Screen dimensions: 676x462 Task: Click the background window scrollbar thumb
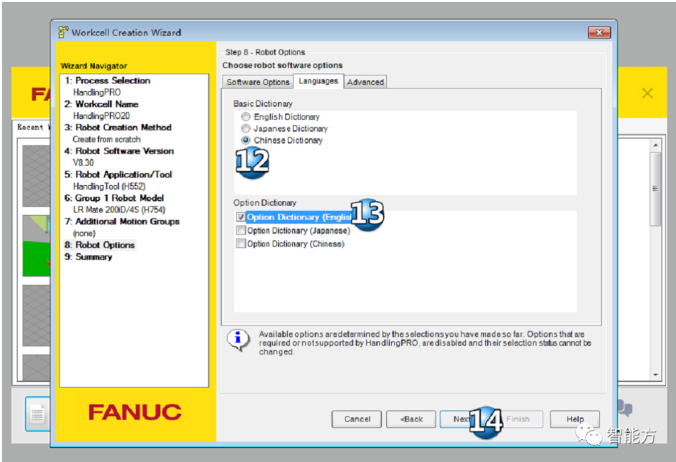click(x=655, y=188)
